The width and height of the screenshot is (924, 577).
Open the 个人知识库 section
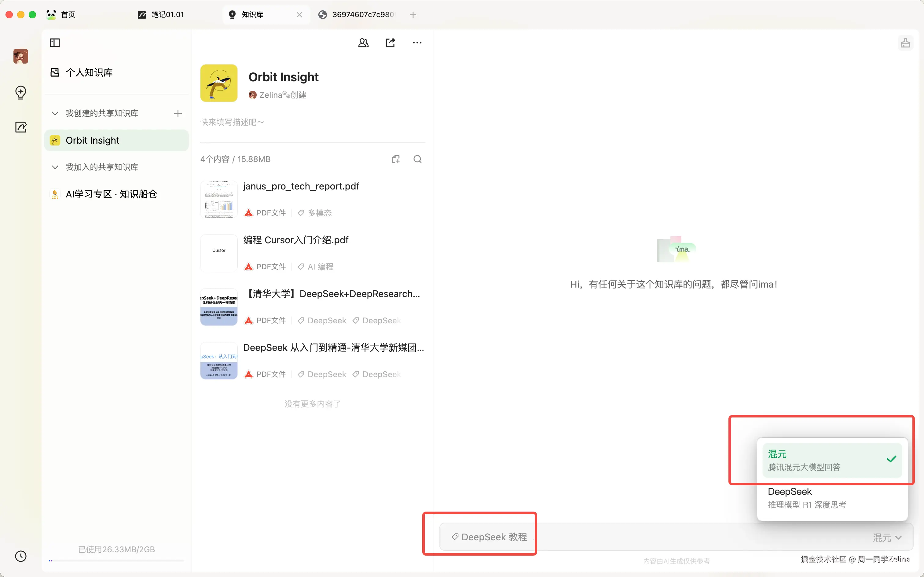tap(89, 72)
